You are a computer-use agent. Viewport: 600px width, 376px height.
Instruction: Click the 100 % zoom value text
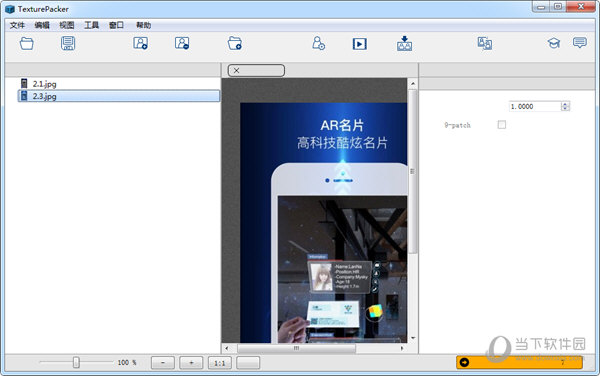click(127, 363)
